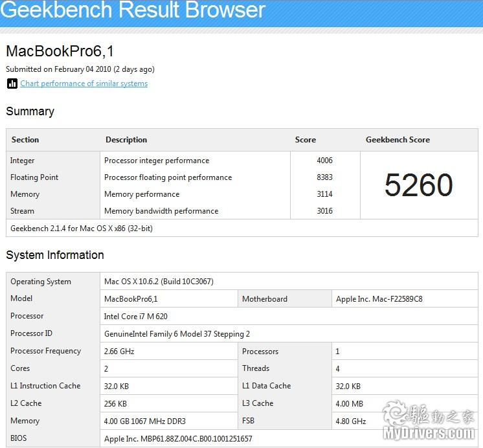Click 'Processor floating point performance' description
Screen dimensions: 483x448
click(x=168, y=177)
